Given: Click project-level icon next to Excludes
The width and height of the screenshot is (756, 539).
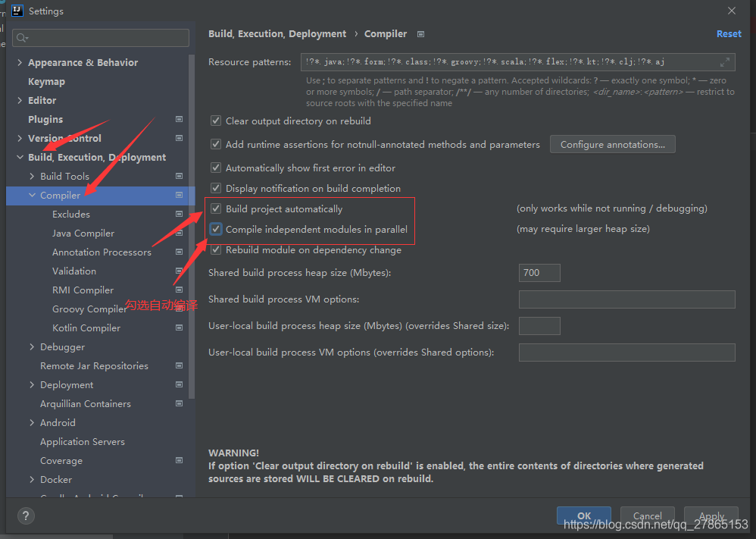Looking at the screenshot, I should pyautogui.click(x=179, y=214).
